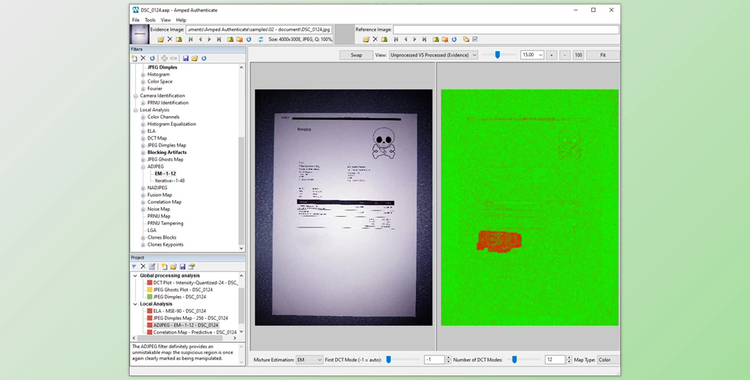Viewport: 750px width, 380px height.
Task: Click the Swap button
Action: click(x=356, y=55)
